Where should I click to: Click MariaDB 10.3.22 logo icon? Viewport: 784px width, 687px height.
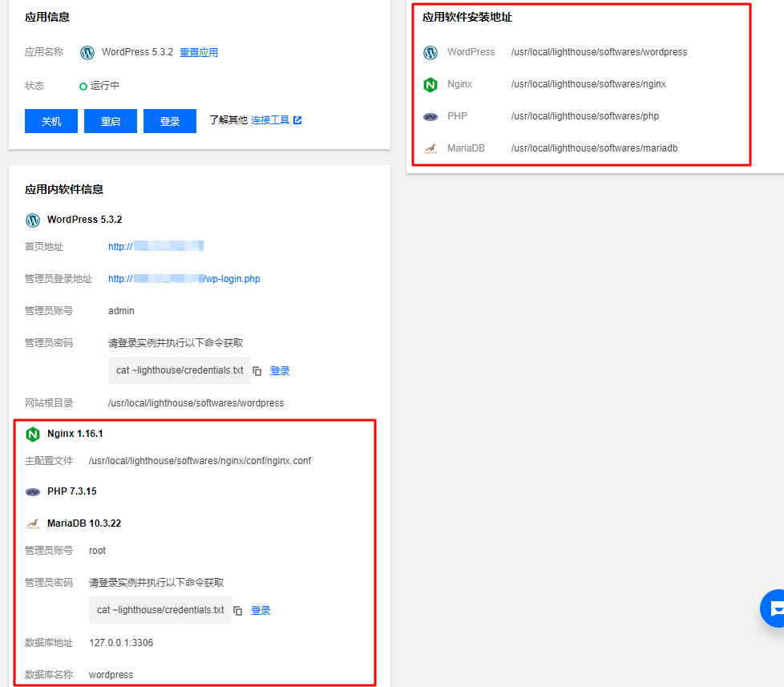[x=33, y=523]
